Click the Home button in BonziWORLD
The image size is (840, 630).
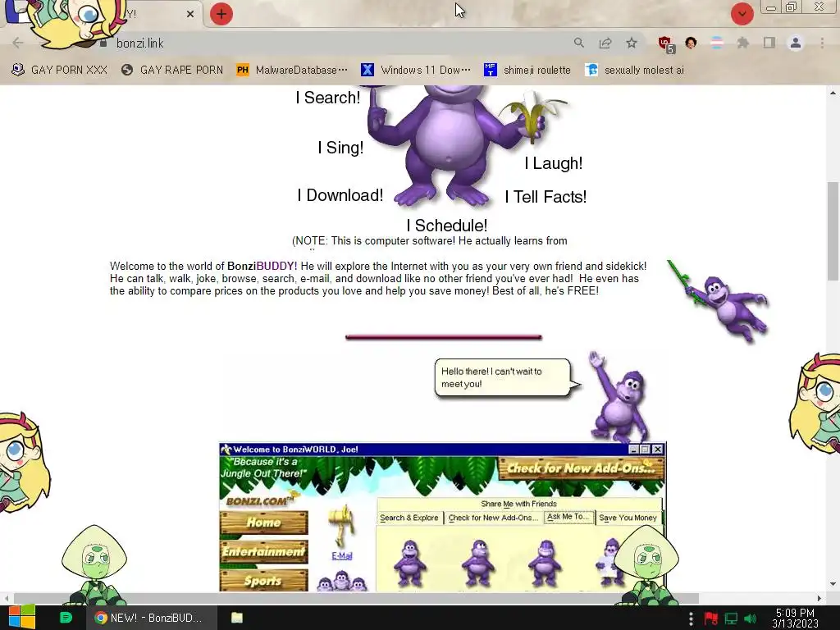pyautogui.click(x=264, y=523)
